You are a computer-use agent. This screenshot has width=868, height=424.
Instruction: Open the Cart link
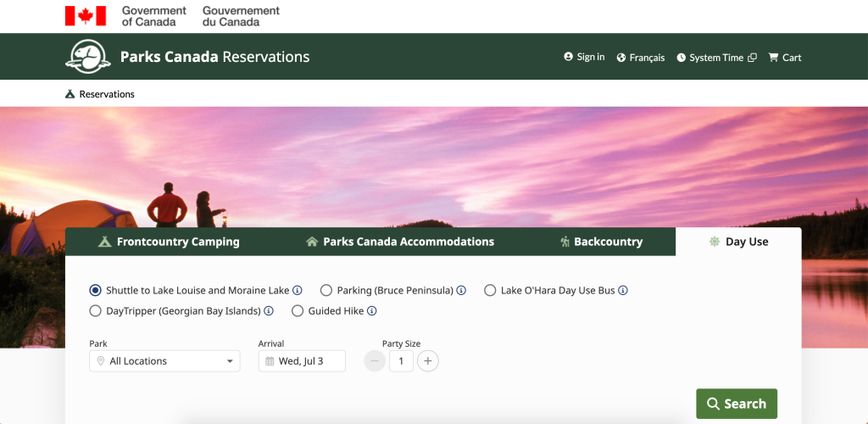click(784, 58)
